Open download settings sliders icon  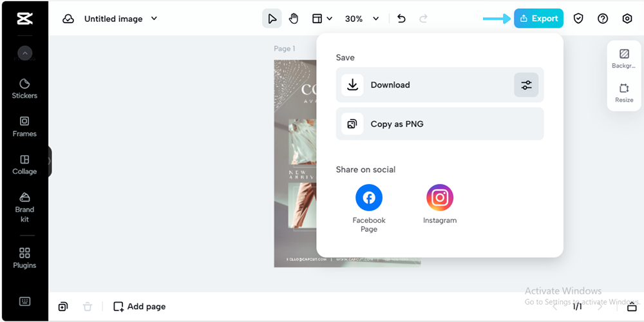pyautogui.click(x=526, y=85)
